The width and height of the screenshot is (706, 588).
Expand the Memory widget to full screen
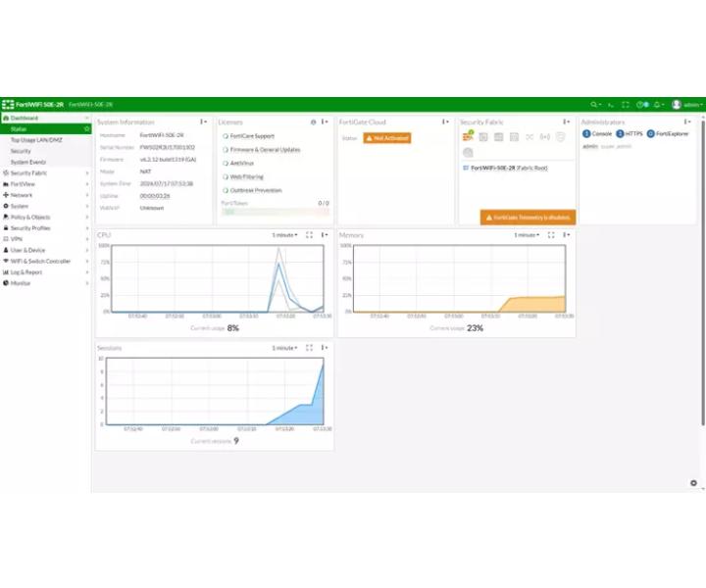coord(551,235)
